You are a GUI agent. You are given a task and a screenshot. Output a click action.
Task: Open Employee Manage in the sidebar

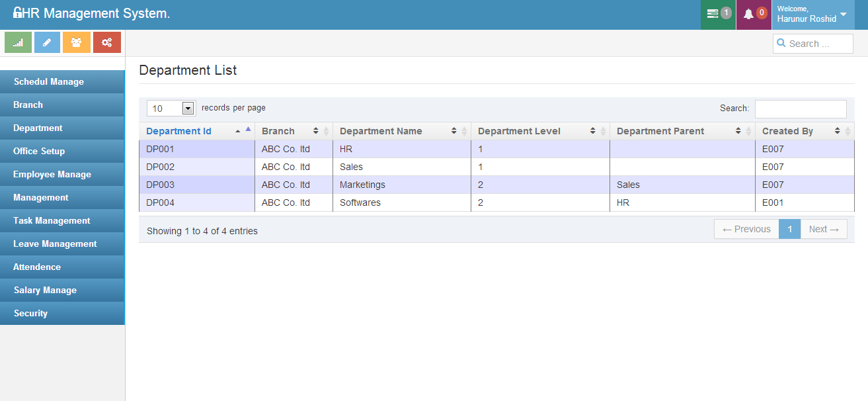[52, 175]
